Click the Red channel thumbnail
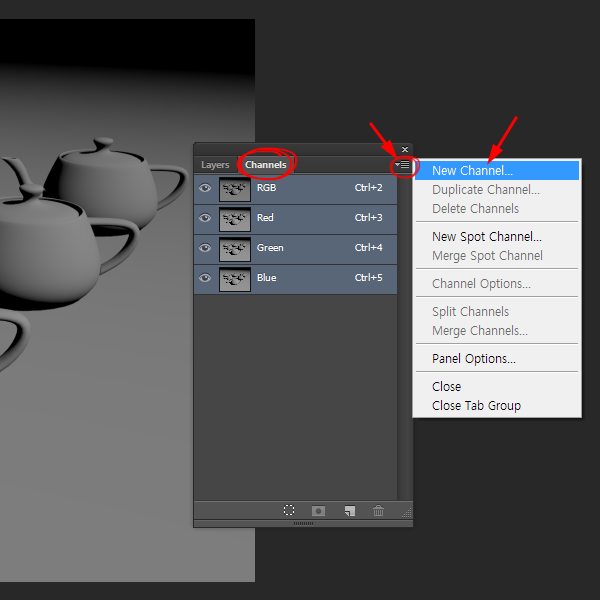 (235, 219)
